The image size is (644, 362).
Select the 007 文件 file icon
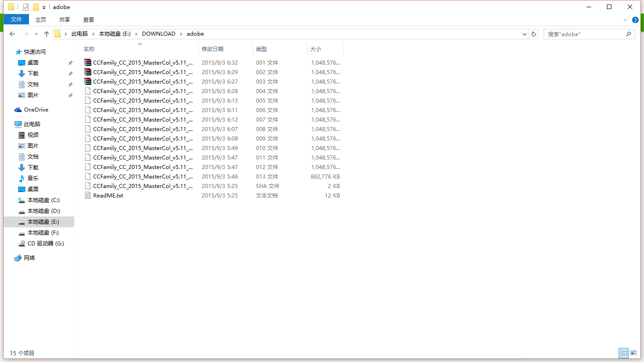pos(88,120)
